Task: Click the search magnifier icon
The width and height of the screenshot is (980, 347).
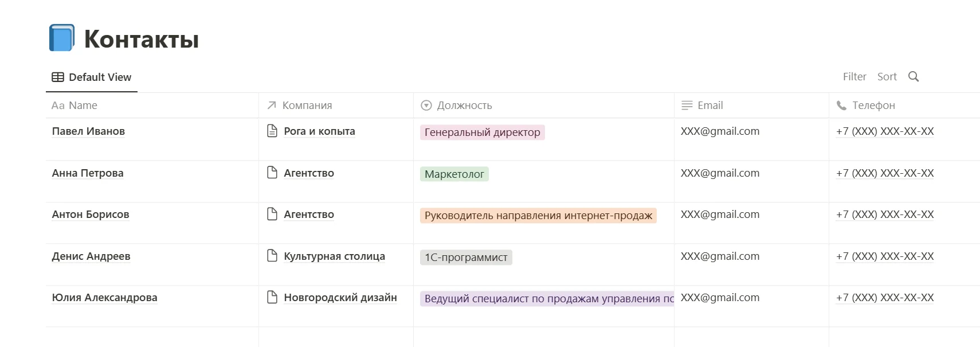Action: pyautogui.click(x=914, y=77)
